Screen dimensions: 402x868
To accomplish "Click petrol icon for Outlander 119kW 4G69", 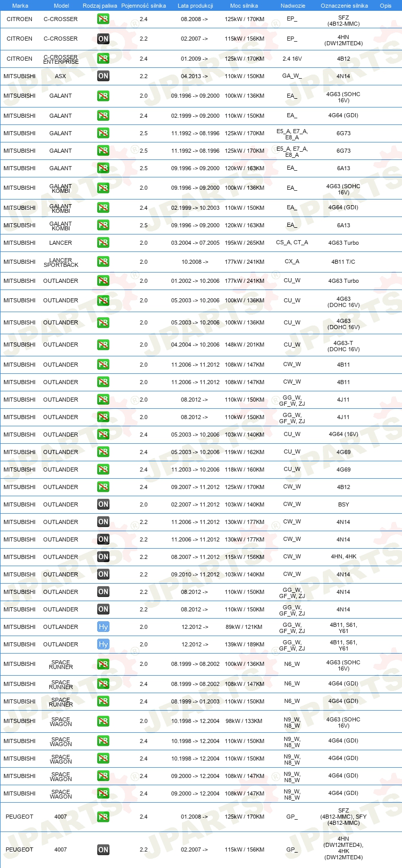I will [103, 452].
